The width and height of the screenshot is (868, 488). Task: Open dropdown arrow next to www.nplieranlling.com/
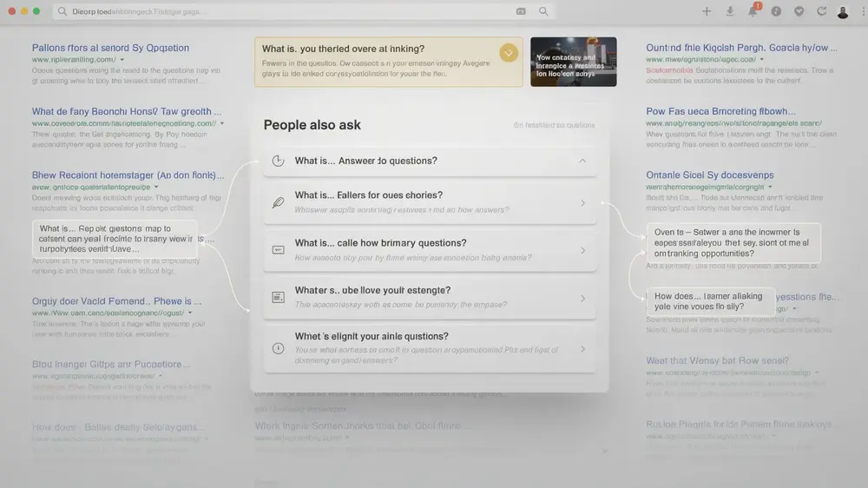click(122, 59)
